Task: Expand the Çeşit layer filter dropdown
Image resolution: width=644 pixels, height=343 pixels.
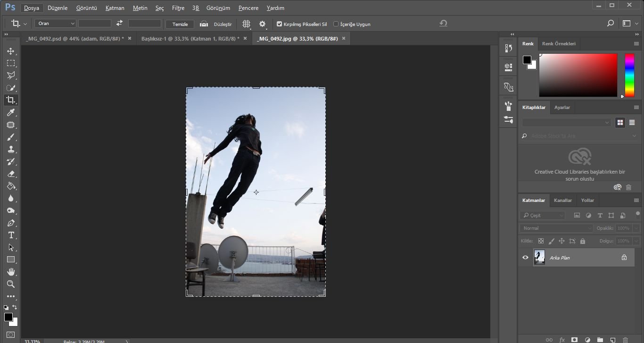Action: click(x=543, y=216)
